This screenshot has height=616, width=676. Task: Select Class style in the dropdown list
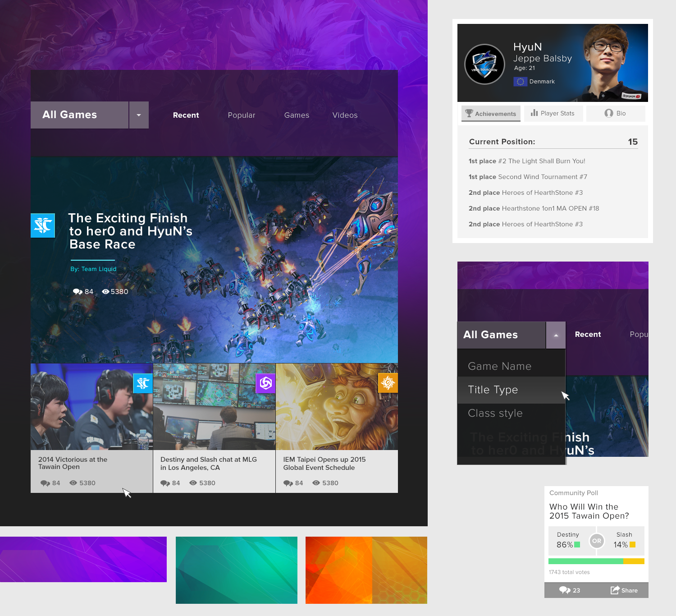[511, 414]
